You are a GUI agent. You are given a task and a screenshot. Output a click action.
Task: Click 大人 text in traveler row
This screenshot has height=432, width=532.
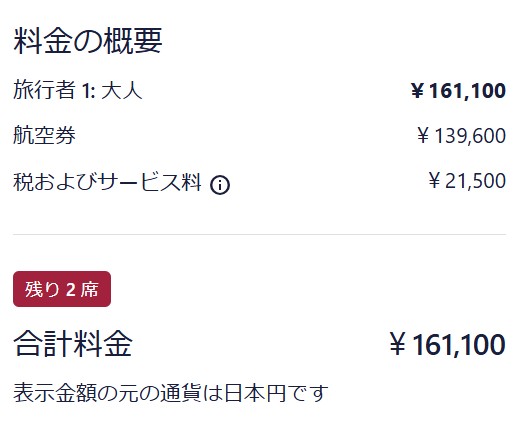click(x=122, y=91)
